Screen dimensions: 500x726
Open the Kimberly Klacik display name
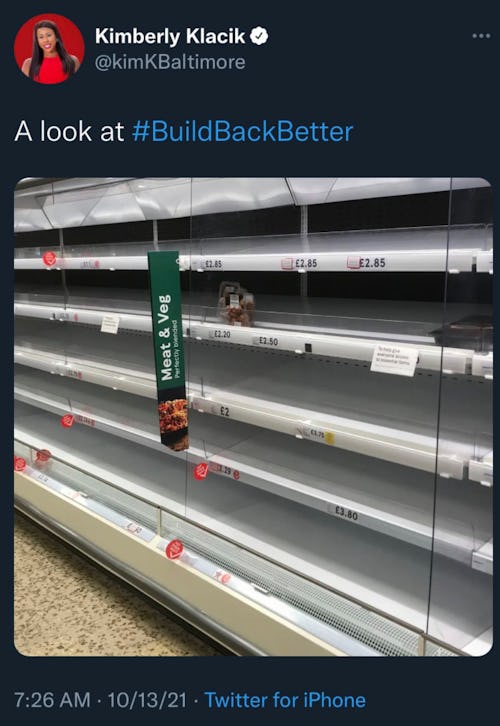pyautogui.click(x=170, y=36)
